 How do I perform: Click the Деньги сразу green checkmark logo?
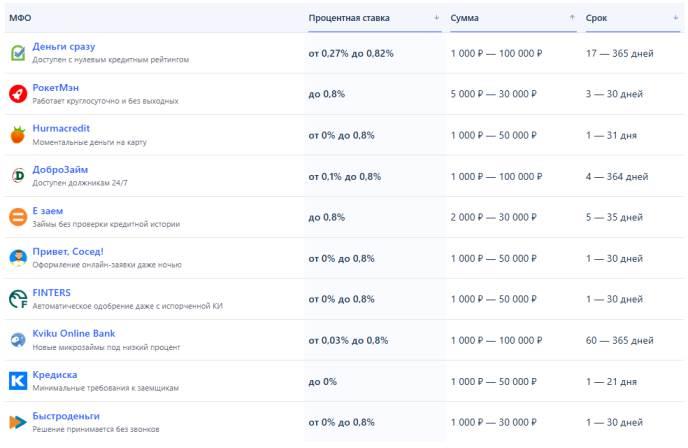[x=17, y=53]
